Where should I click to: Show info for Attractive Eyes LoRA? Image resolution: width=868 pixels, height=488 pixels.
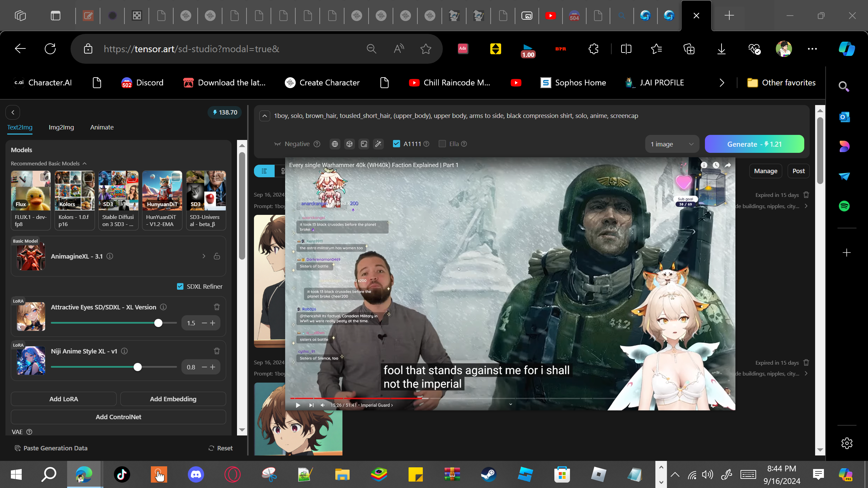click(163, 307)
